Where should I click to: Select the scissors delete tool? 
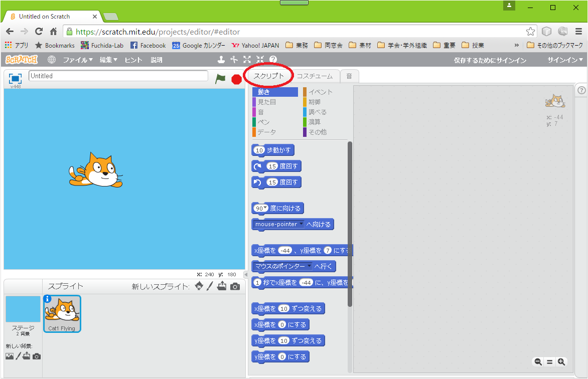[x=234, y=60]
